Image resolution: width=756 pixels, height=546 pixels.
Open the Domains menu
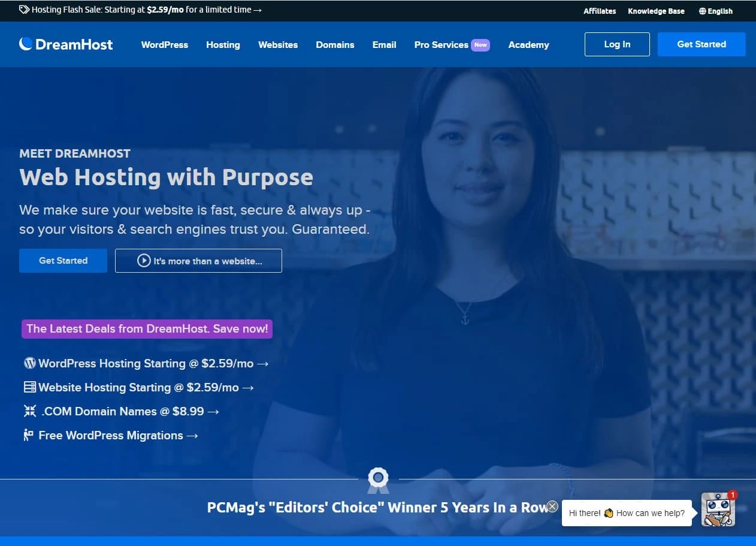click(x=335, y=45)
